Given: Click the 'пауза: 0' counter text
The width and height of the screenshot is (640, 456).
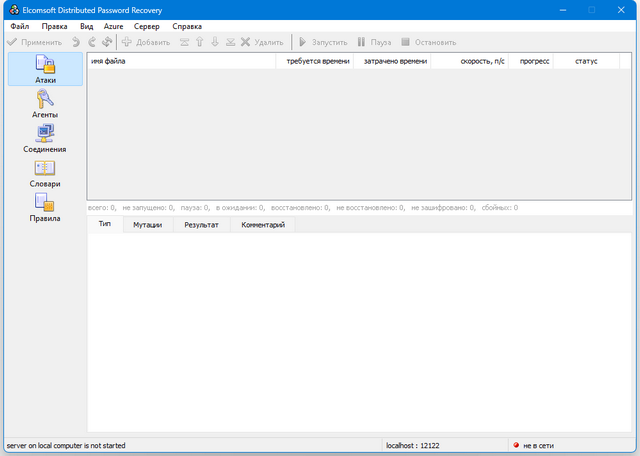Looking at the screenshot, I should click(x=195, y=208).
